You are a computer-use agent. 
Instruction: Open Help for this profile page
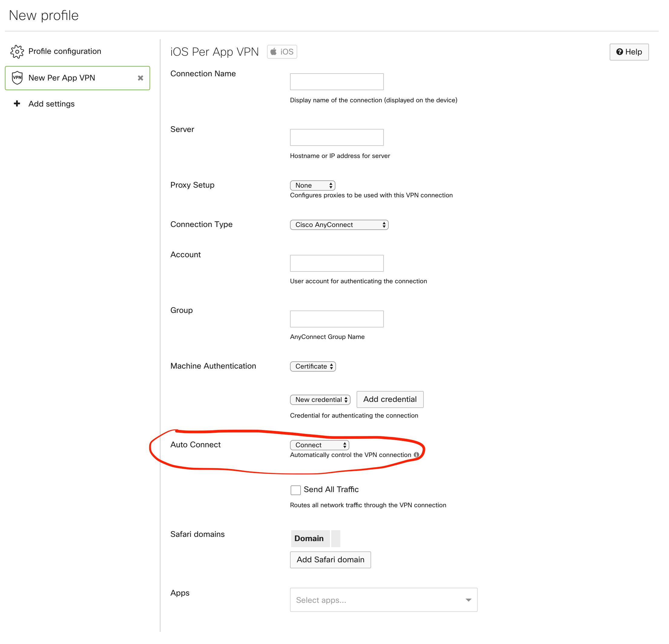pyautogui.click(x=629, y=52)
